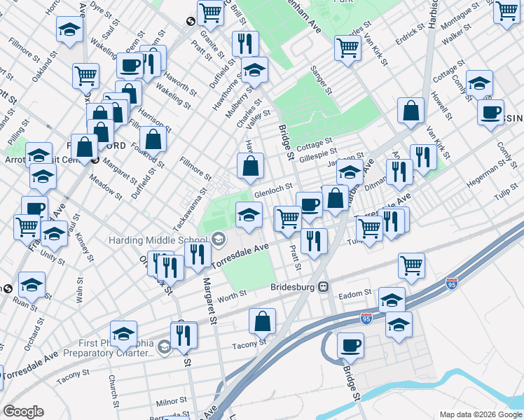Click the shopping bag marker above Tacony St
This screenshot has height=420, width=524.
262,323
